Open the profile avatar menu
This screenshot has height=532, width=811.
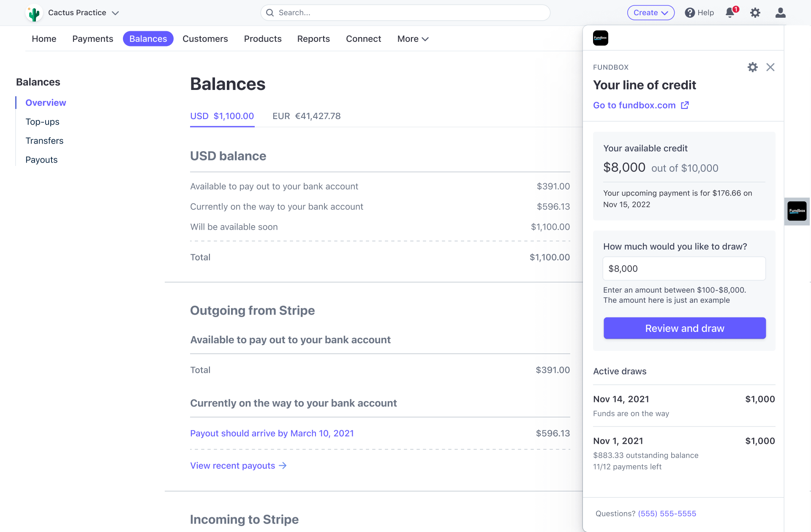tap(781, 13)
